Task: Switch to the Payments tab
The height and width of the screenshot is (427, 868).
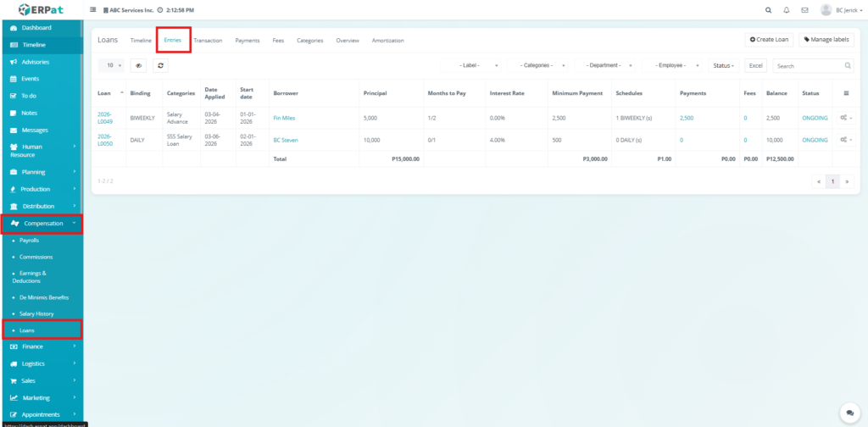Action: point(248,41)
